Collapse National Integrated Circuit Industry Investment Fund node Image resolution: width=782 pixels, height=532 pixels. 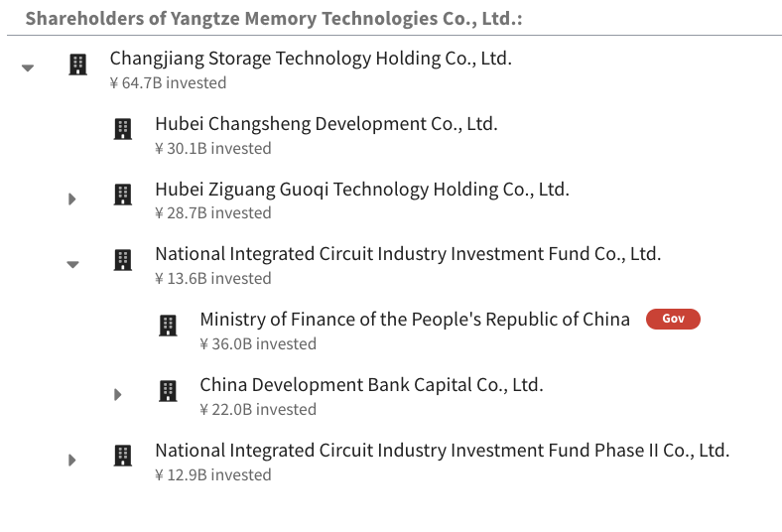[72, 264]
